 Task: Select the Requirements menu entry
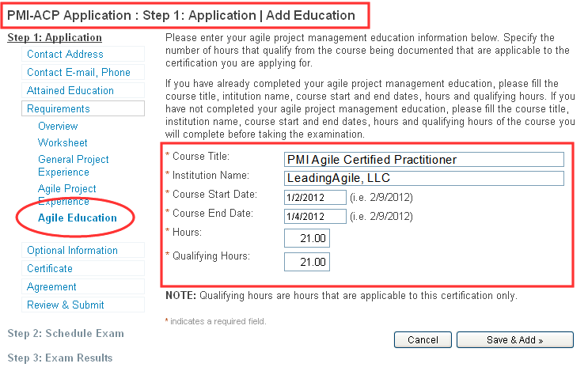tap(83, 108)
